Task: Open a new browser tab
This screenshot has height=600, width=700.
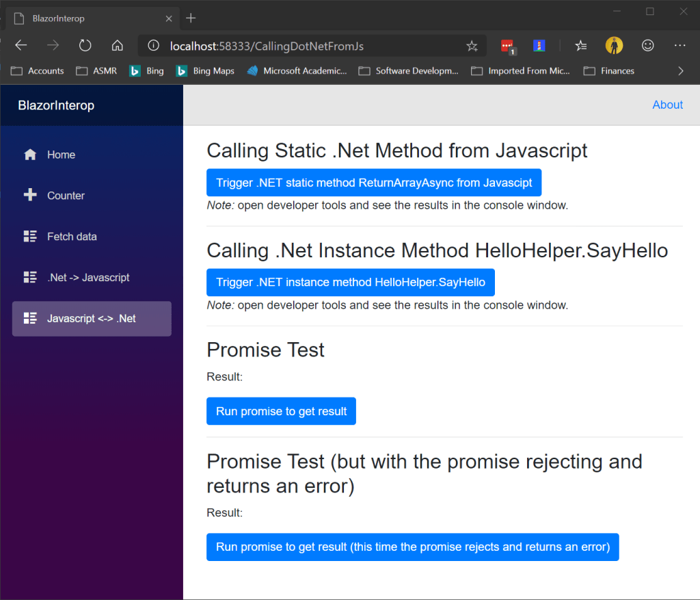Action: pyautogui.click(x=191, y=18)
